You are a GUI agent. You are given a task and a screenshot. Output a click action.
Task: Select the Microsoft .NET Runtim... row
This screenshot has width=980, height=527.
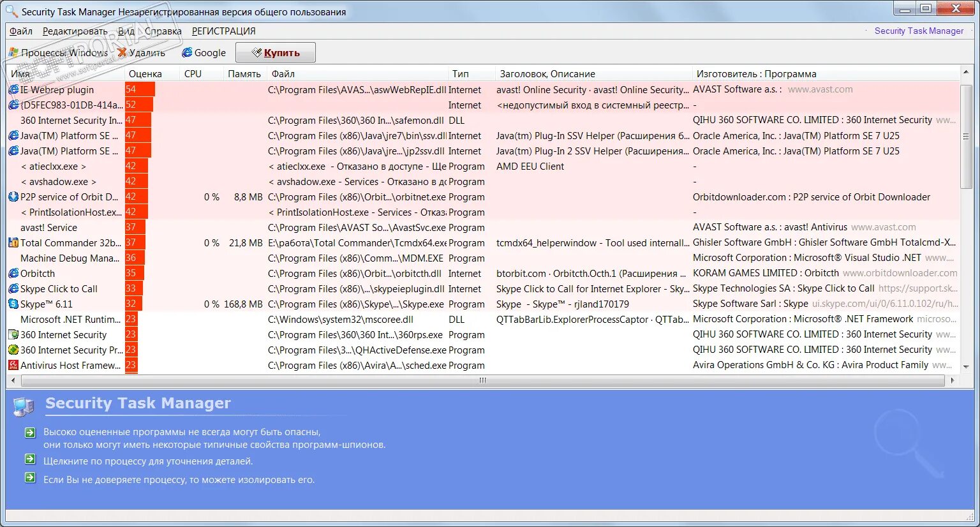484,320
